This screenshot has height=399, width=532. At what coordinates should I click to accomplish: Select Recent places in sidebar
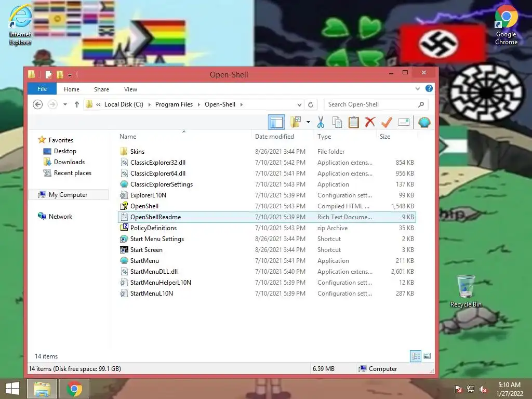73,172
